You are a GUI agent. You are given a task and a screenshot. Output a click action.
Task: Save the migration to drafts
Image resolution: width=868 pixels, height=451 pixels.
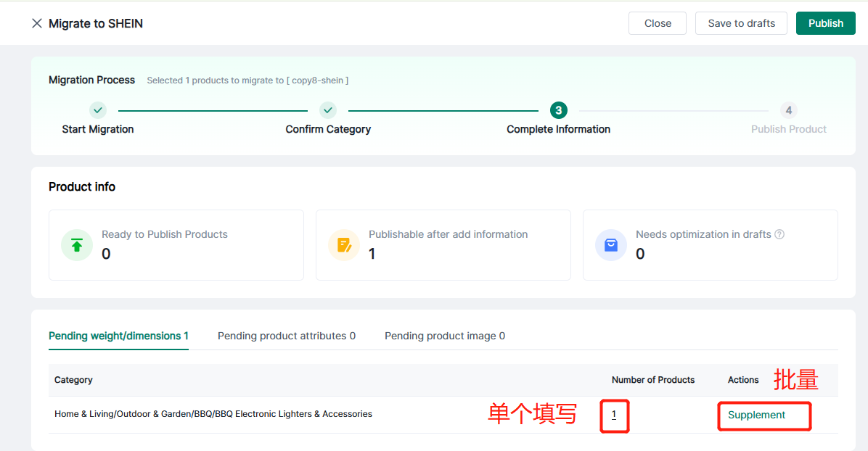pos(741,23)
